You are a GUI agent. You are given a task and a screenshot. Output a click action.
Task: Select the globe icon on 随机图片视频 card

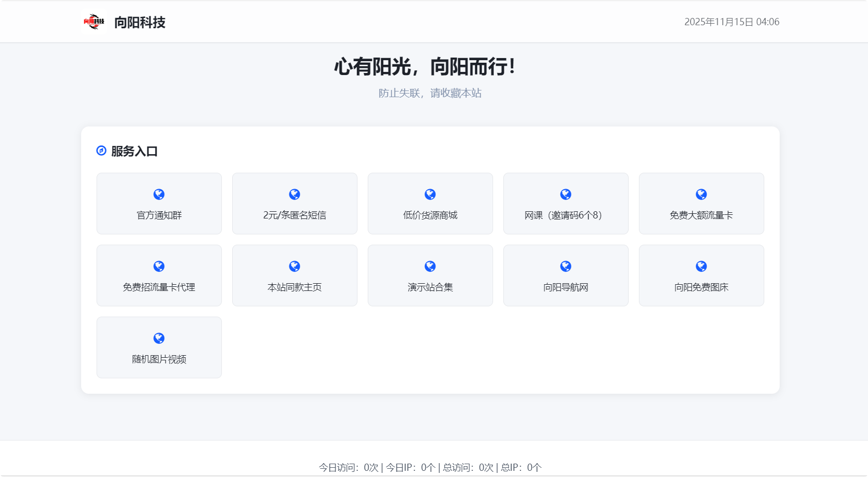point(159,338)
